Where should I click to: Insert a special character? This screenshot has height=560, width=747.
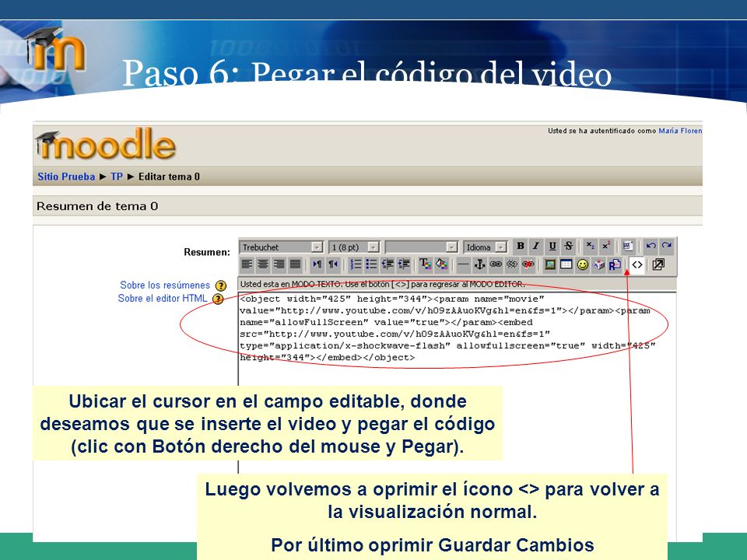tap(599, 264)
